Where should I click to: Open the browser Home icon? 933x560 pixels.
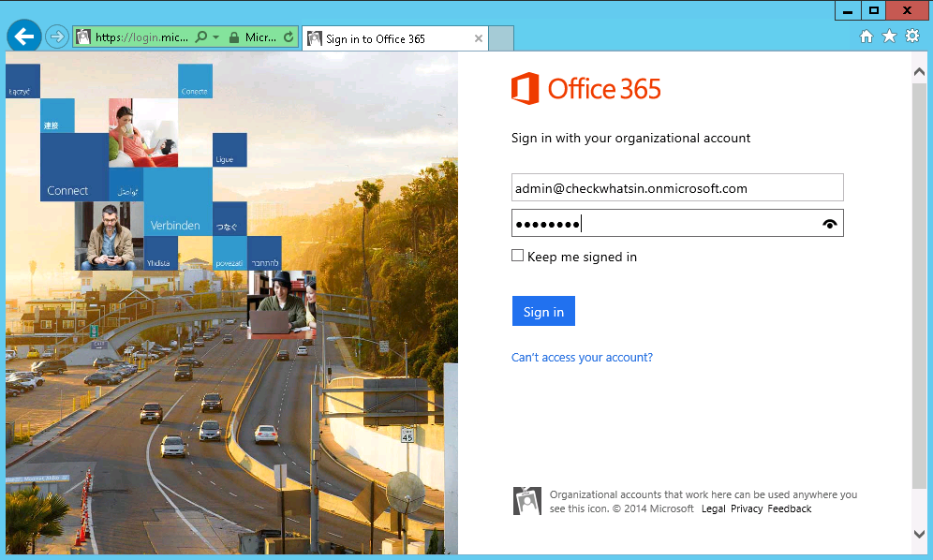pos(866,37)
